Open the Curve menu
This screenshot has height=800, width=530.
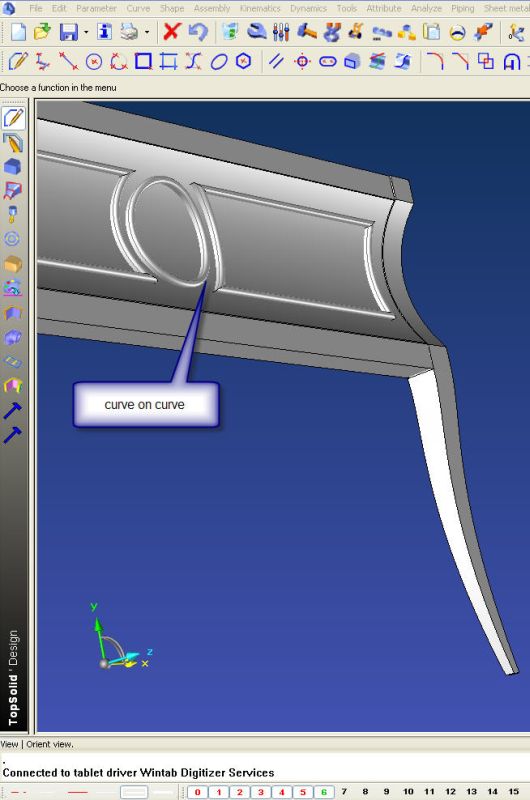pos(138,8)
